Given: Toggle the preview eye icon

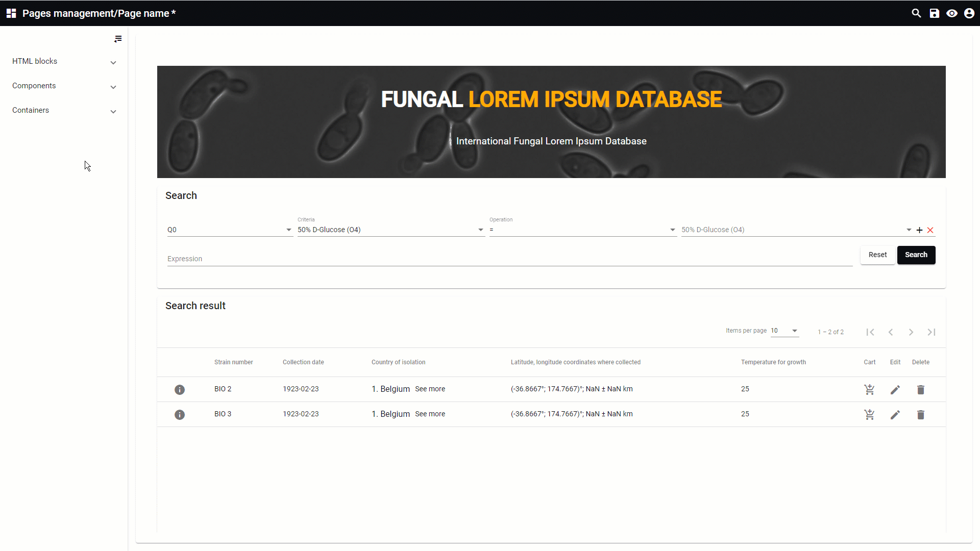Looking at the screenshot, I should 951,13.
